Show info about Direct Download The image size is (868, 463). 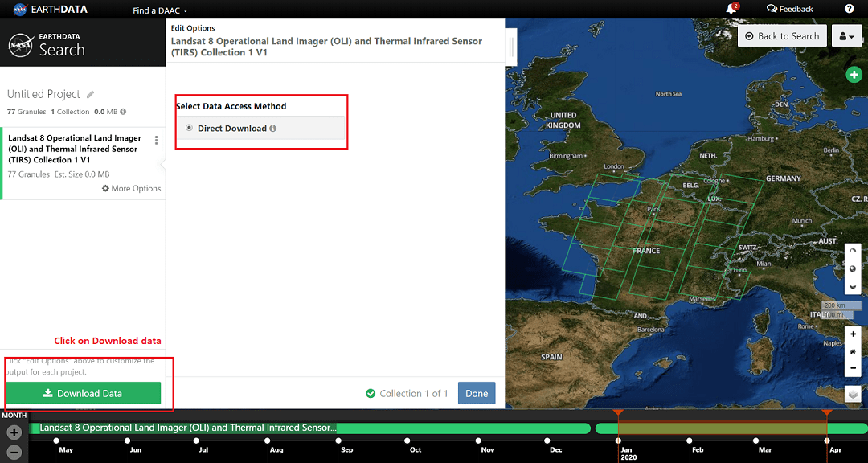(273, 129)
